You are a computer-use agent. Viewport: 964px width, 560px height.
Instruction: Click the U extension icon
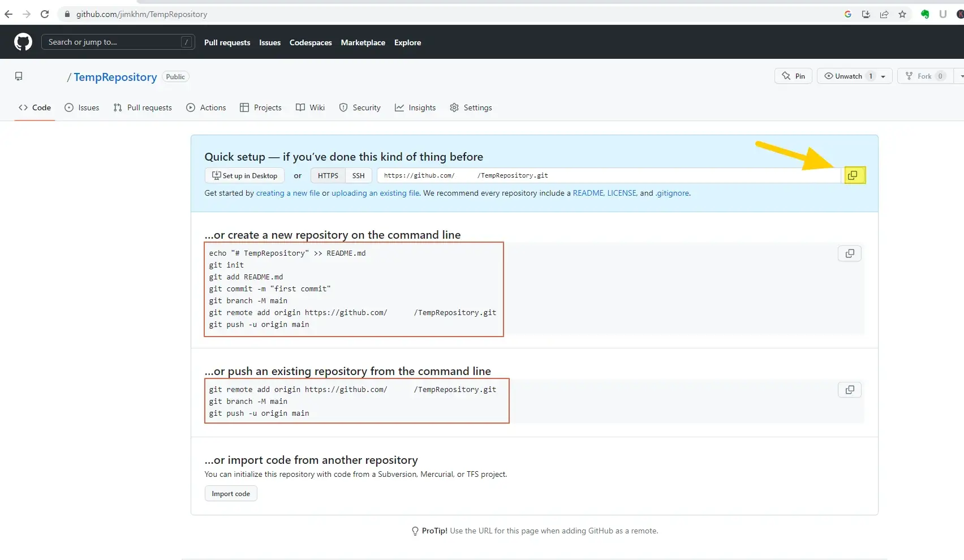click(943, 14)
